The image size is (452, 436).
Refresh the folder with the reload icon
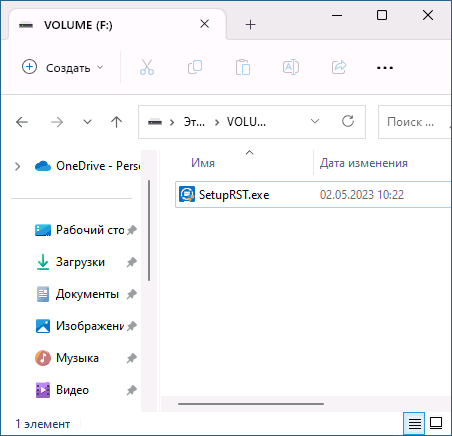click(348, 121)
